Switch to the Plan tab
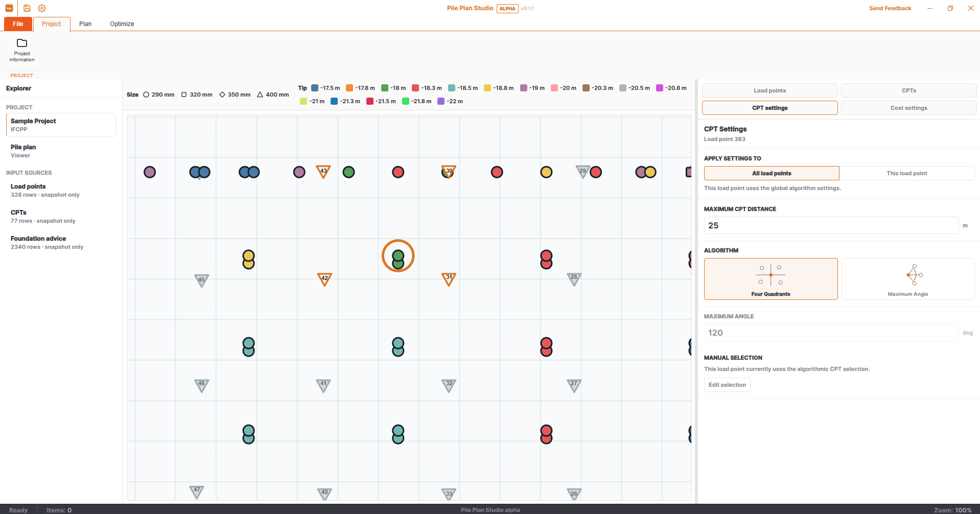The height and width of the screenshot is (514, 980). coord(85,24)
